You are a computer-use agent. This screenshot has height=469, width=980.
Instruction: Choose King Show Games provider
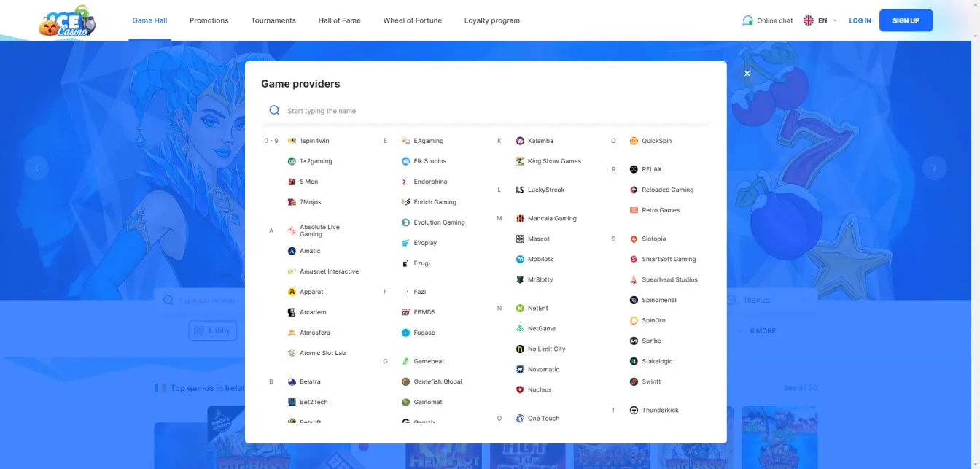point(548,161)
